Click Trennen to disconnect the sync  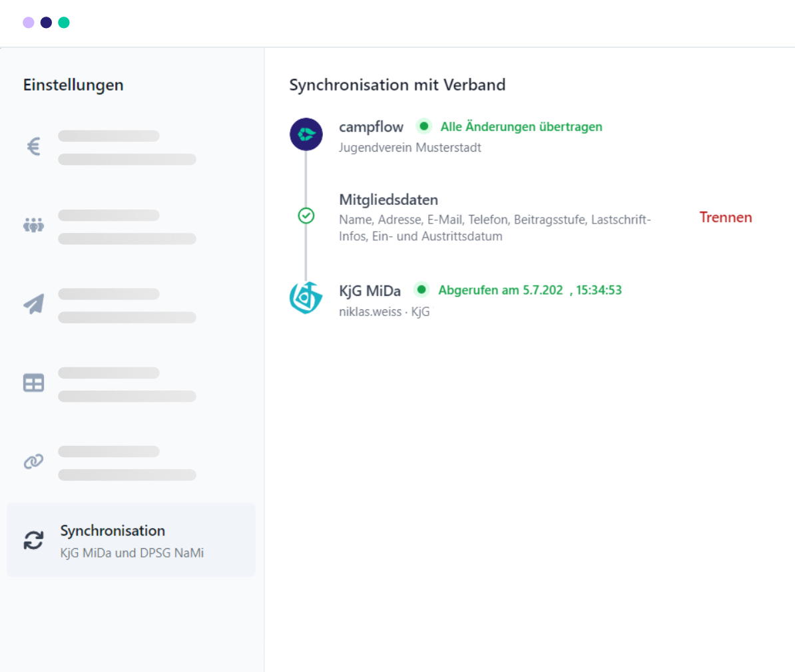725,217
